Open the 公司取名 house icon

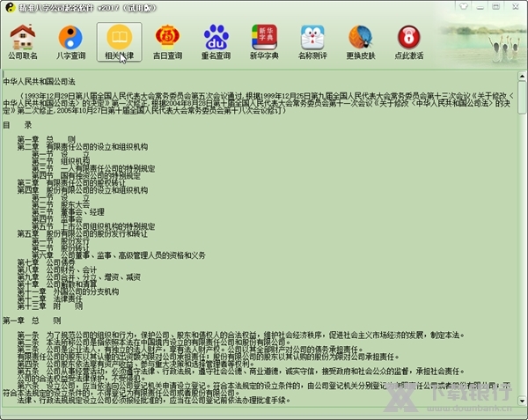pyautogui.click(x=23, y=41)
